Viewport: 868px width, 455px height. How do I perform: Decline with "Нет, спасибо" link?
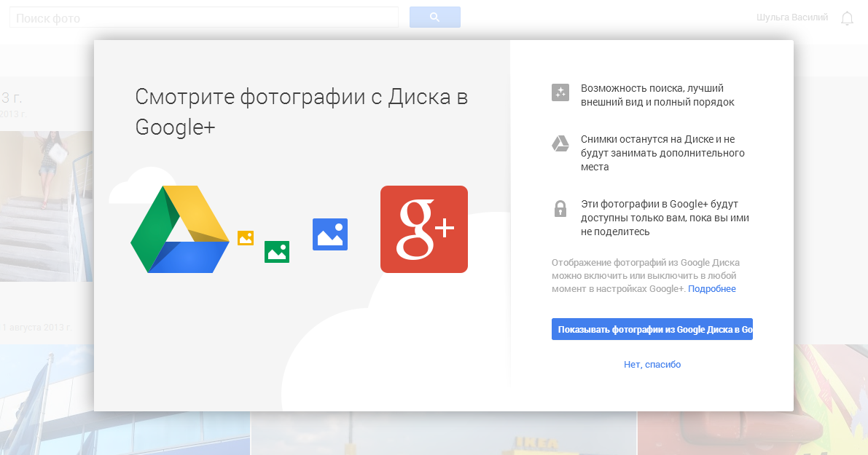pyautogui.click(x=652, y=364)
